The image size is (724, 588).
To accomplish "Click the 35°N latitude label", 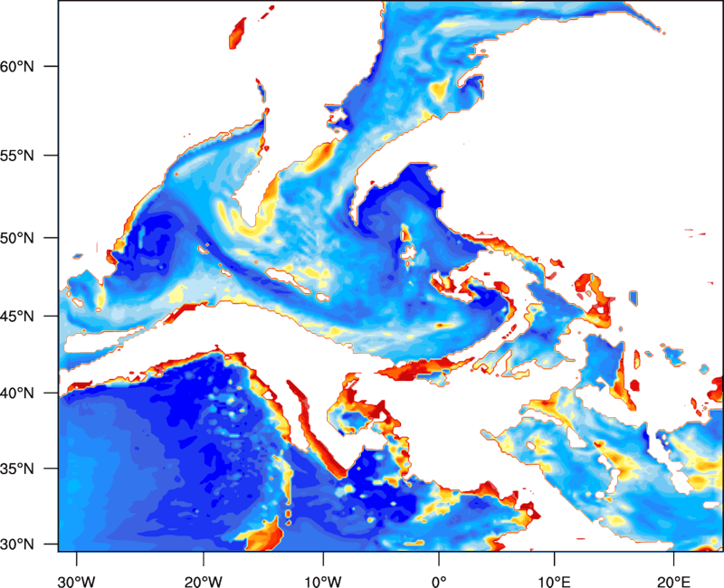I will tap(17, 469).
